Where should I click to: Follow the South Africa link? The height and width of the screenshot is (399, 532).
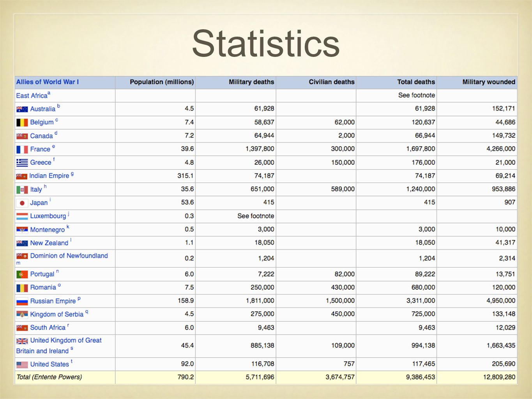pos(48,328)
